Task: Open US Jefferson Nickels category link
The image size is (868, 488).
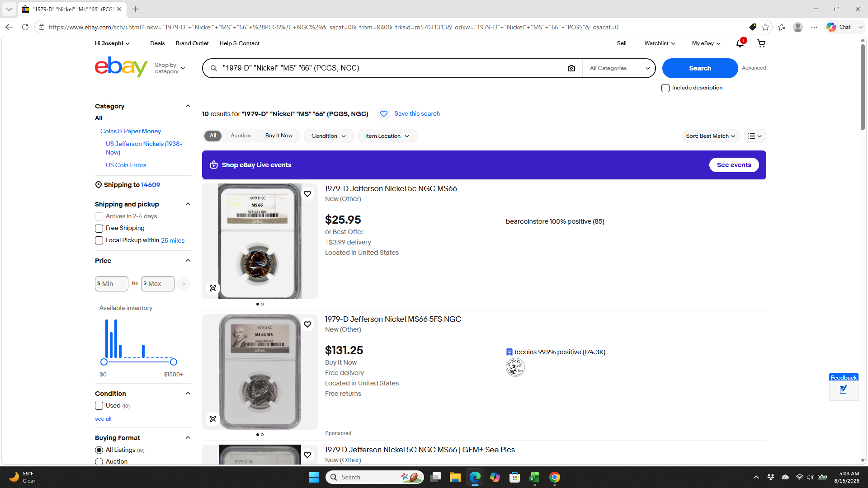Action: point(144,148)
